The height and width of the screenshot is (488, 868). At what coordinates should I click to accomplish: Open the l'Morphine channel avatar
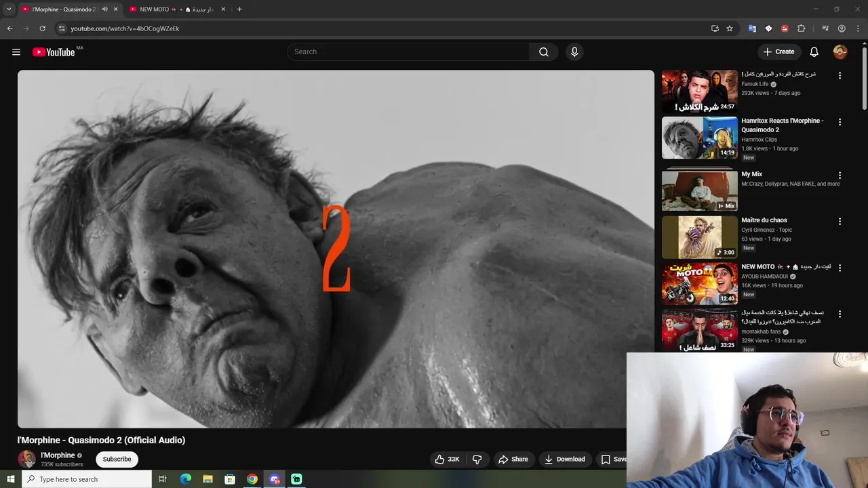(x=26, y=459)
